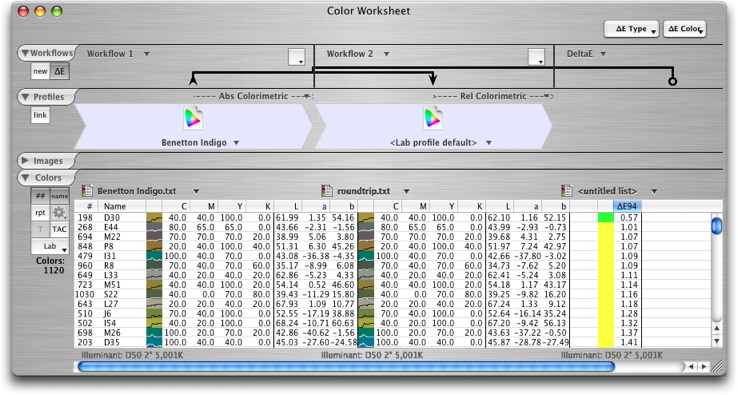Click the T button
The width and height of the screenshot is (738, 395).
coord(40,229)
